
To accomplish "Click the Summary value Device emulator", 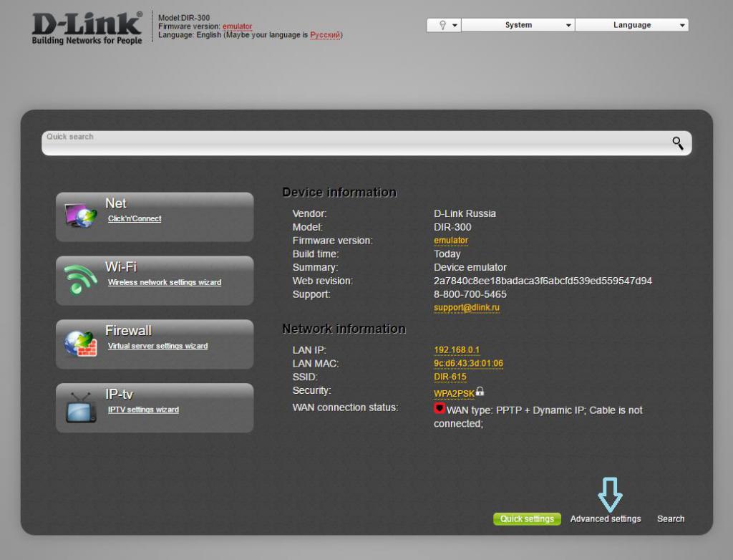I will pos(470,268).
